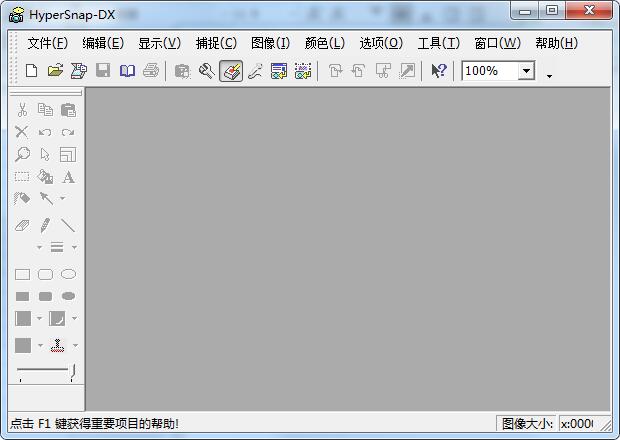620x440 pixels.
Task: Click the redo arrow icon
Action: coord(68,132)
